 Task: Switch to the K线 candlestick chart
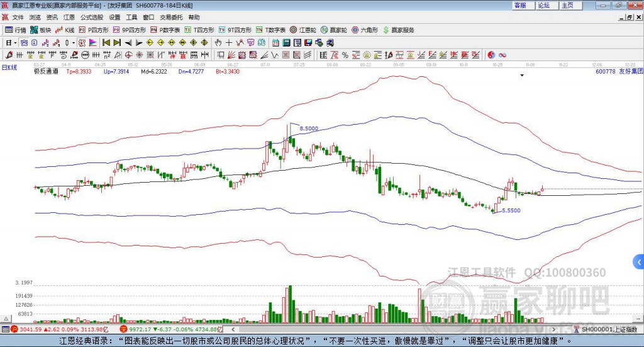pos(65,30)
